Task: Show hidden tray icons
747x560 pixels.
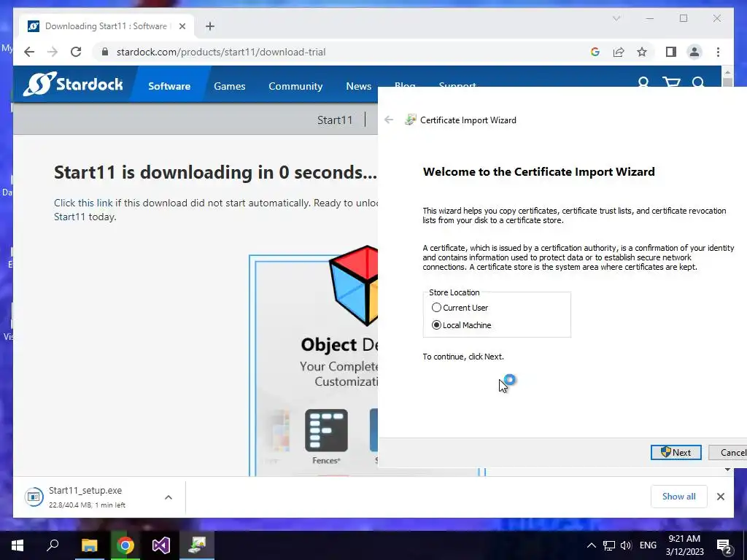Action: (591, 545)
